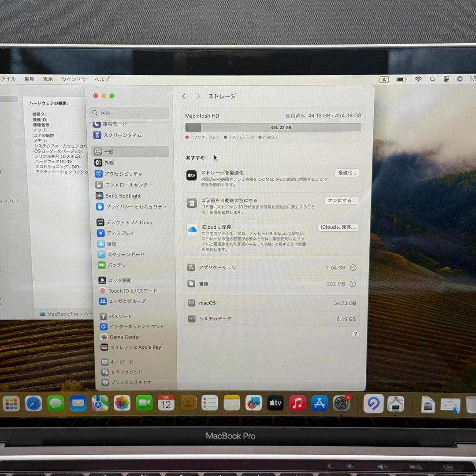Click オンにする to auto-empty the Trash
The width and height of the screenshot is (476, 476).
click(342, 201)
